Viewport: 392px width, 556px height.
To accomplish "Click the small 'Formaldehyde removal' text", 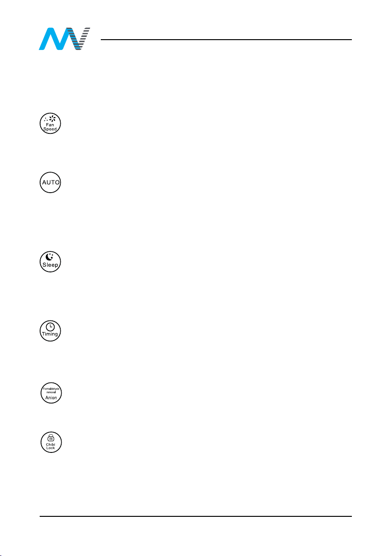I will click(x=51, y=390).
